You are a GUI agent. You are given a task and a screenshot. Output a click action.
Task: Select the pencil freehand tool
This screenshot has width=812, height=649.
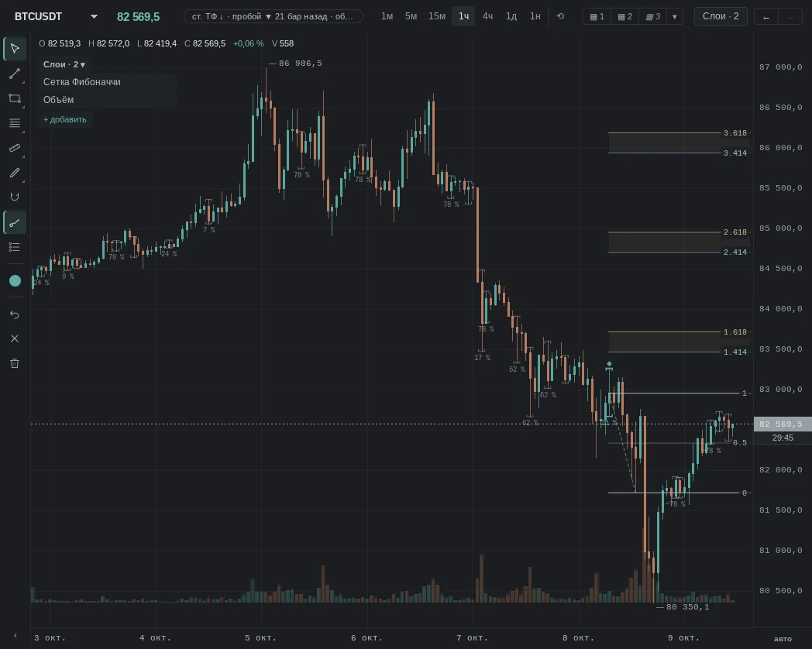pos(15,173)
